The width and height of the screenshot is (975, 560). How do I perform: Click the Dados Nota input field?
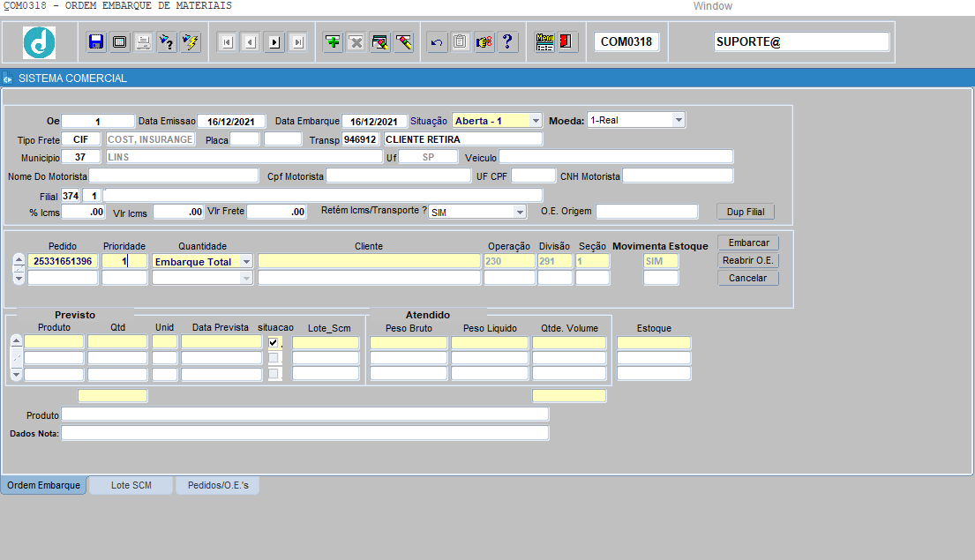coord(304,433)
